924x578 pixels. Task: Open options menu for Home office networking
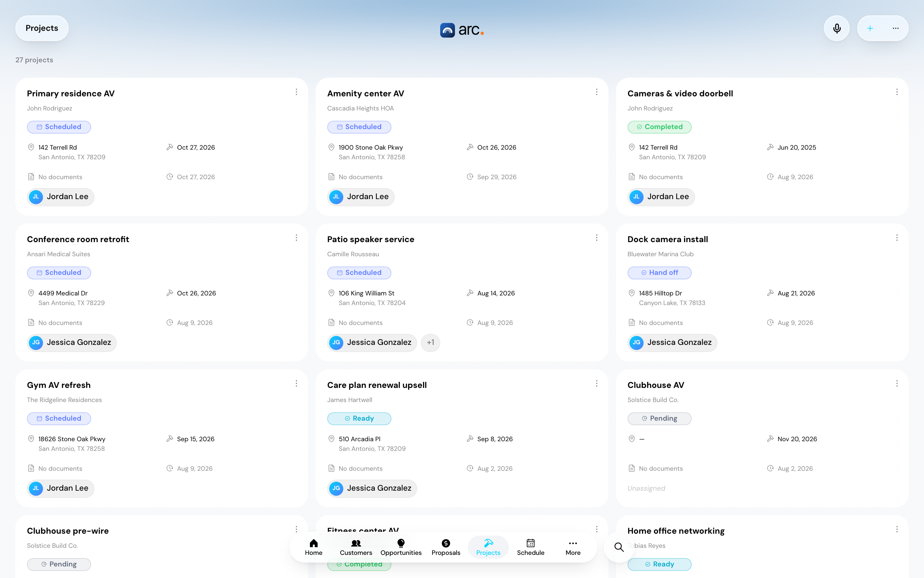897,530
